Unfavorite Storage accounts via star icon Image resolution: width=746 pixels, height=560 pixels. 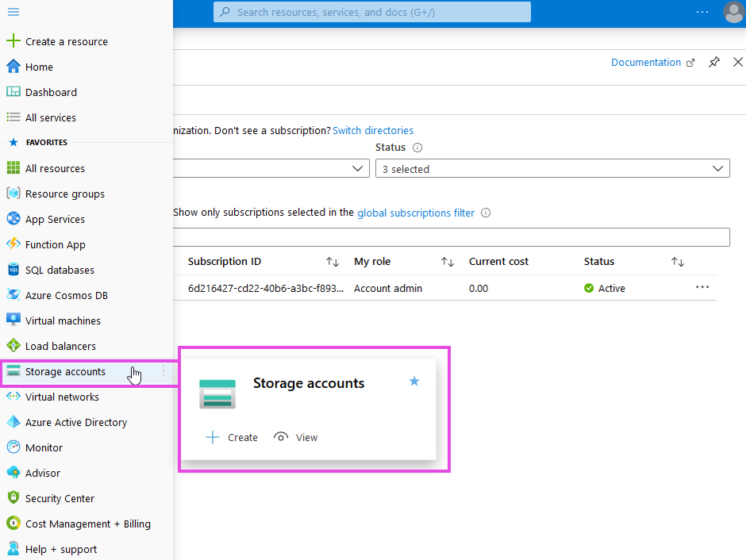point(414,382)
